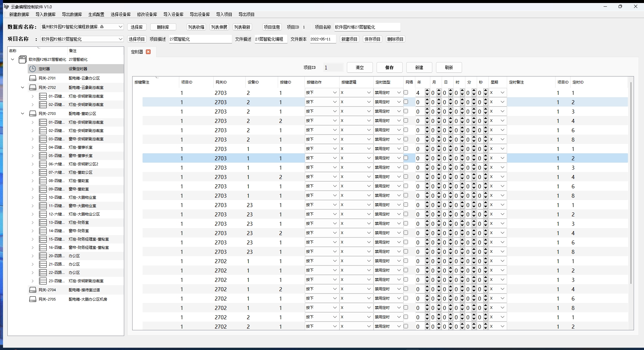Tick 网络 checkbox for 2703 device 2 timer ID 4
This screenshot has width=644, height=350.
pyautogui.click(x=406, y=121)
